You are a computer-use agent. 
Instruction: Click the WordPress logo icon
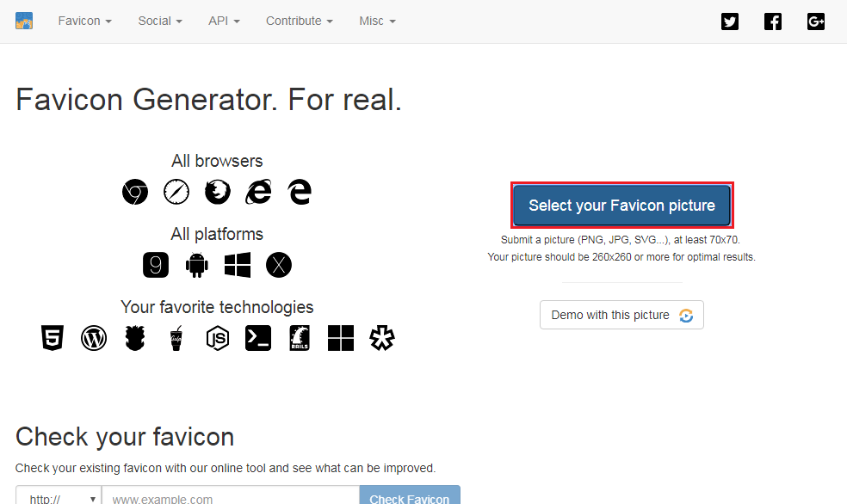[x=94, y=338]
